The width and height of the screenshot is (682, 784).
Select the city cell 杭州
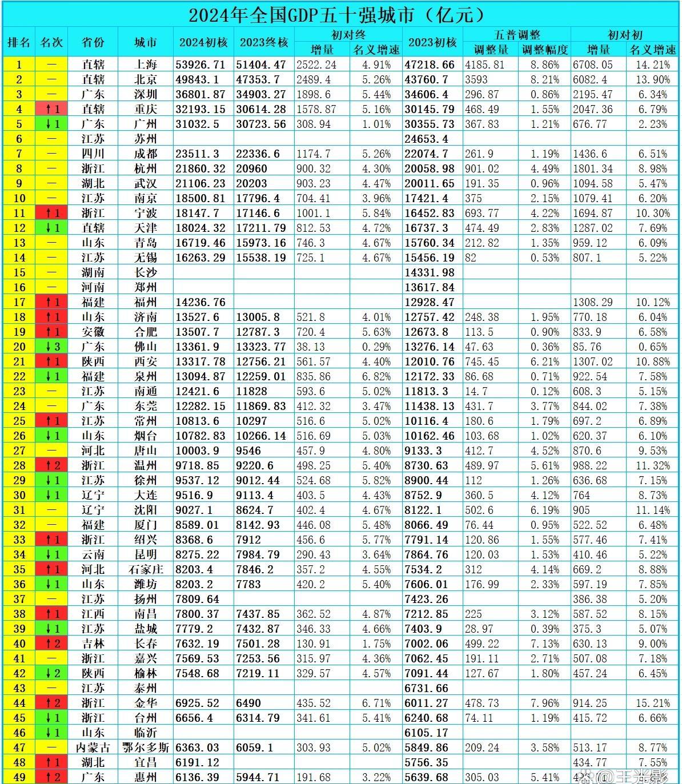[x=146, y=168]
